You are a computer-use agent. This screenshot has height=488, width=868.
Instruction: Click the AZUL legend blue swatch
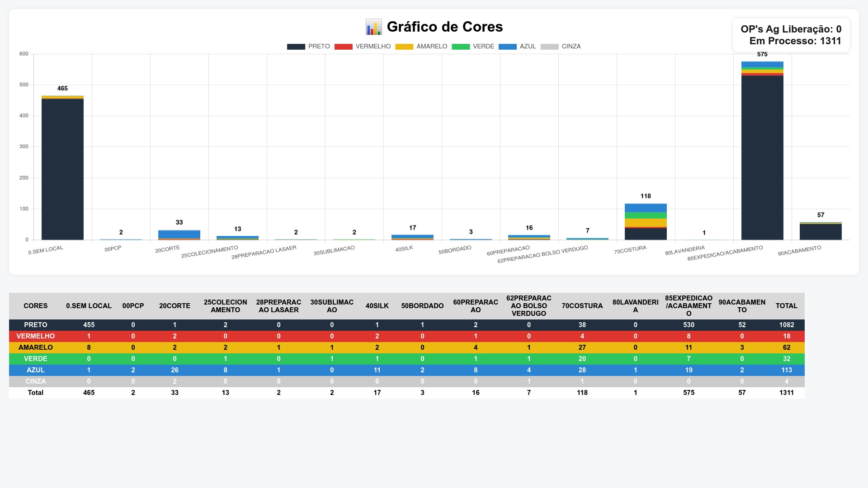[507, 47]
